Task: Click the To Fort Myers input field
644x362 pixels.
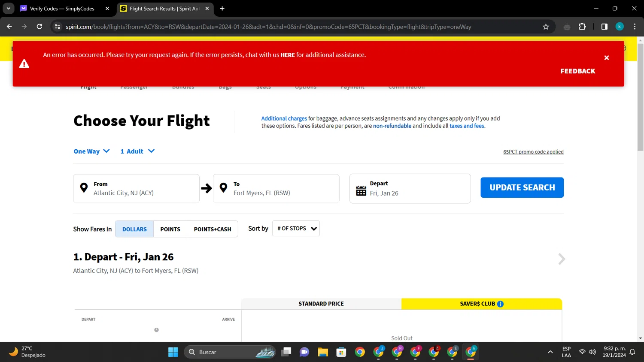Action: [276, 188]
